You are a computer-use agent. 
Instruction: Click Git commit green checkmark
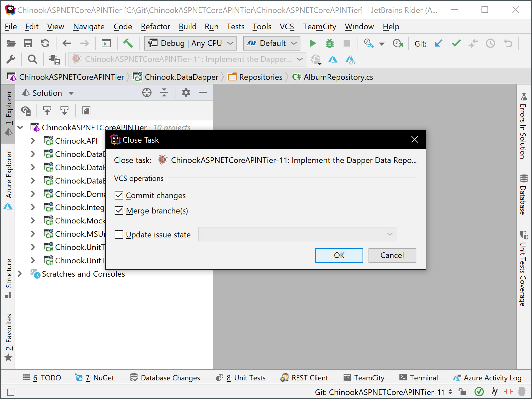[x=456, y=43]
